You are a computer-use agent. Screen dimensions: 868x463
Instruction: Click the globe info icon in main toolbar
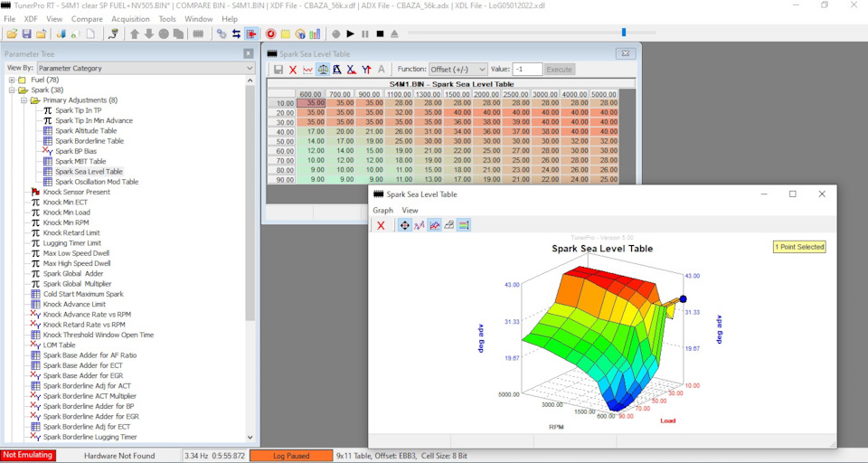[300, 33]
